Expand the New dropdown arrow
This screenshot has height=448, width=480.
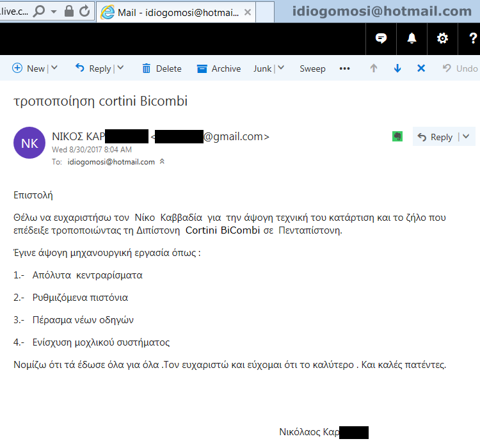(x=54, y=68)
